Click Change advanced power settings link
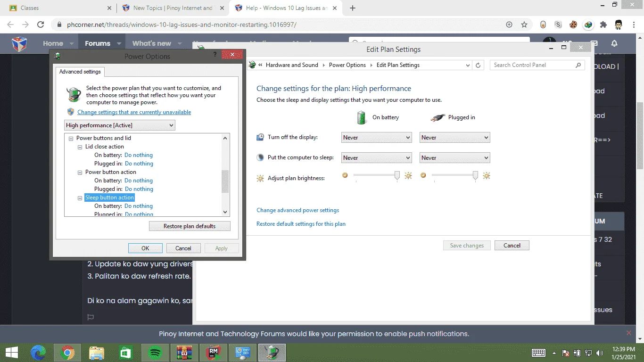 (x=298, y=210)
